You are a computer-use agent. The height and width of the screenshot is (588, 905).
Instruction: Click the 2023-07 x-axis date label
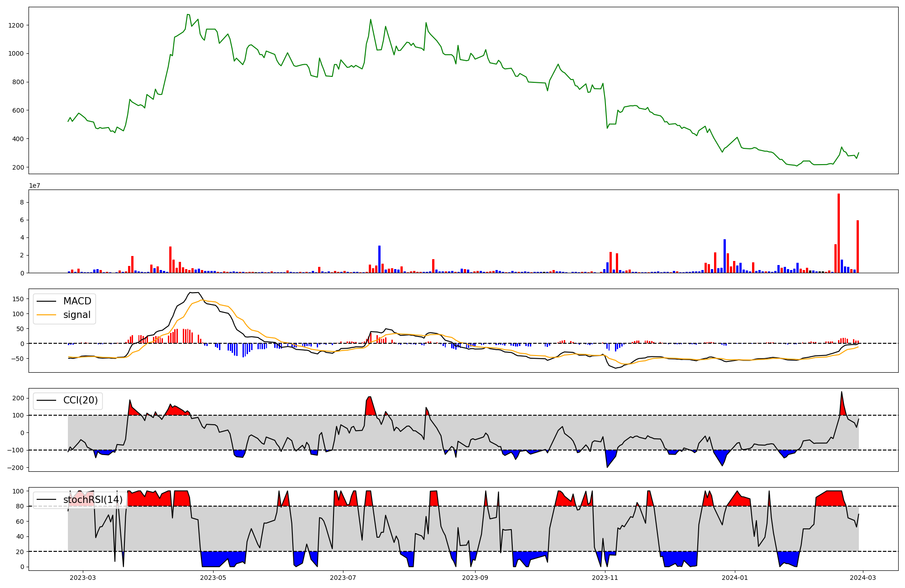343,577
